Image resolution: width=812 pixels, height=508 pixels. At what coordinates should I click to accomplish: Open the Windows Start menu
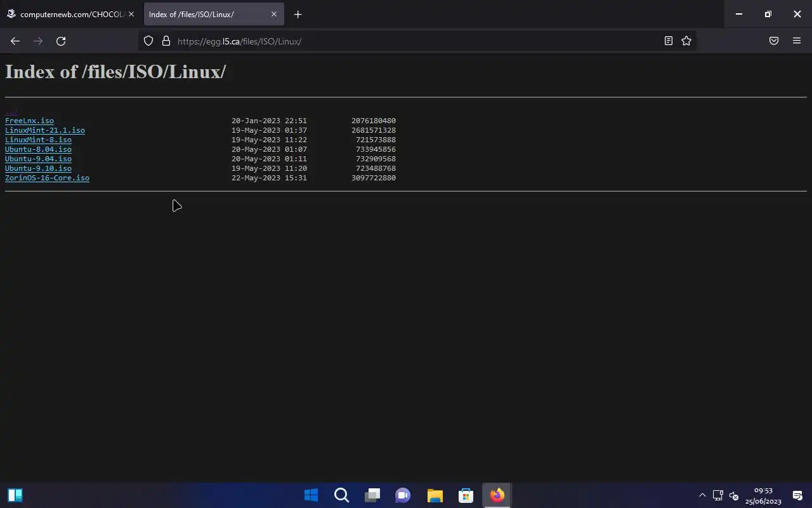(x=311, y=495)
